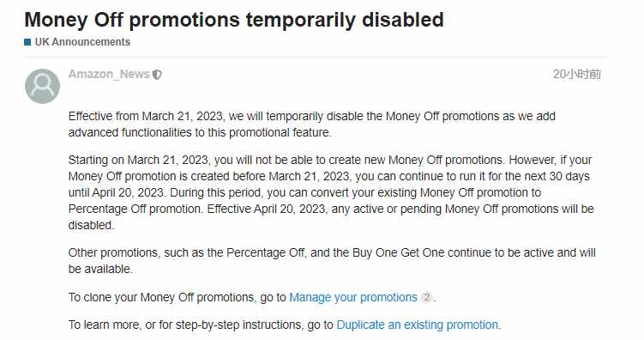Viewport: 644px width, 340px height.
Task: Open the UK Announcements category
Action: [x=82, y=42]
